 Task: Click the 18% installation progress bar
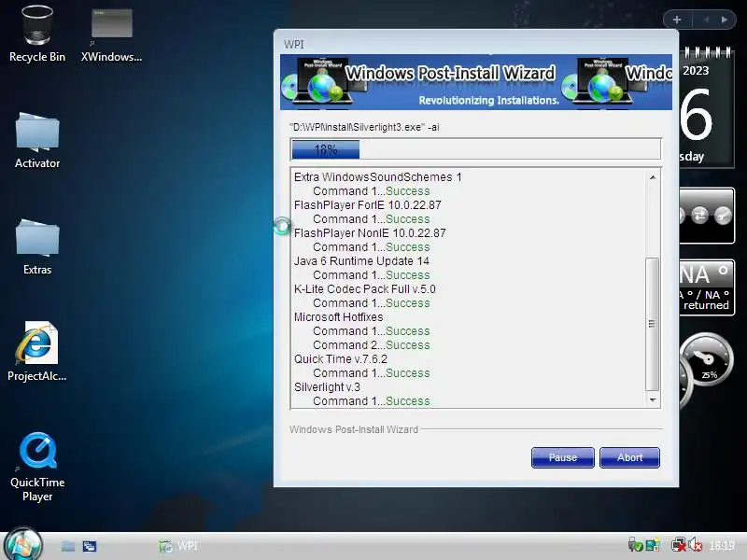(475, 149)
